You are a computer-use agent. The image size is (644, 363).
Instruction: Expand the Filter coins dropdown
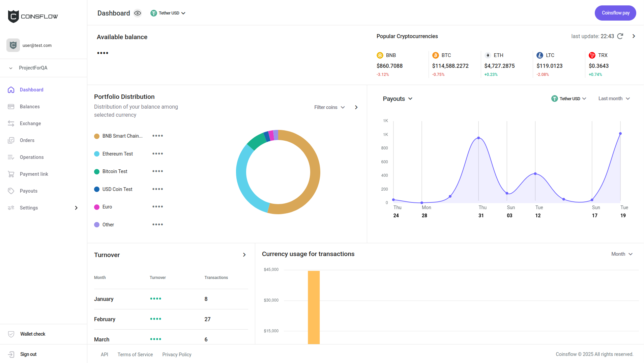[329, 107]
